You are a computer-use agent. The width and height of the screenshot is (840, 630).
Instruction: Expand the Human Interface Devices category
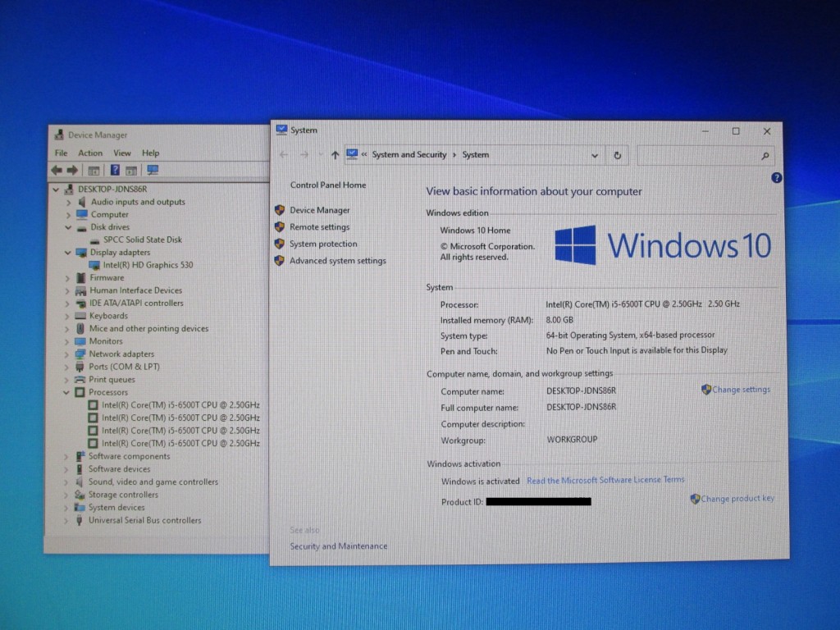(x=67, y=291)
